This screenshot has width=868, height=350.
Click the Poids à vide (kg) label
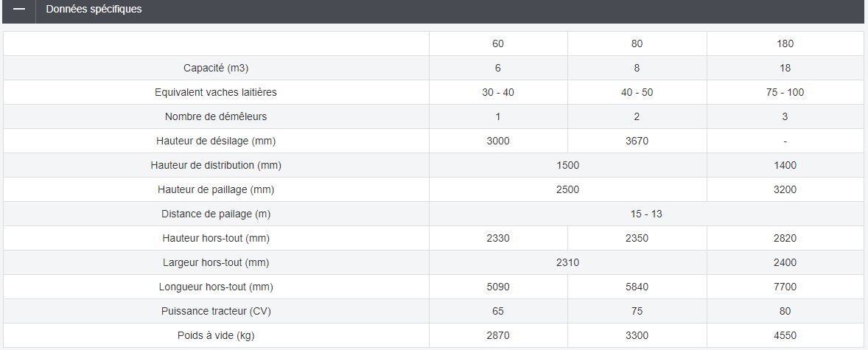[x=216, y=335]
